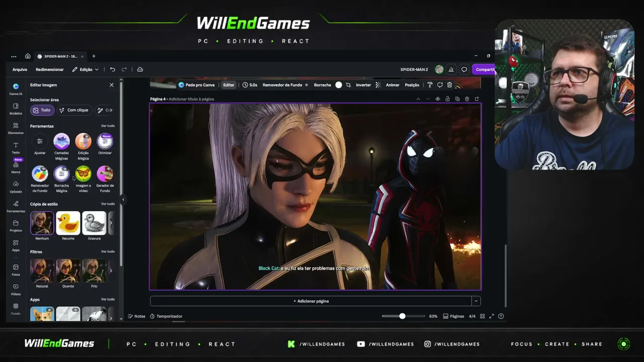This screenshot has width=644, height=362.
Task: Open the Modelos templates panel
Action: tap(16, 109)
